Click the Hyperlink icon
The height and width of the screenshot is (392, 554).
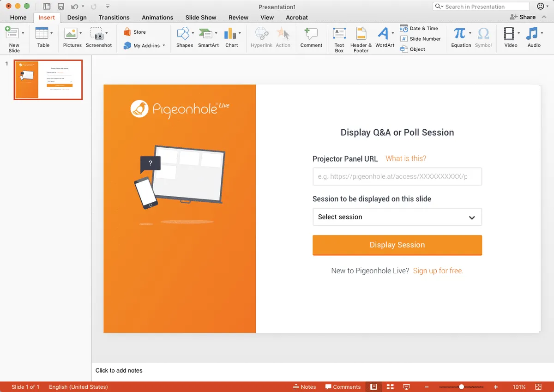coord(262,34)
